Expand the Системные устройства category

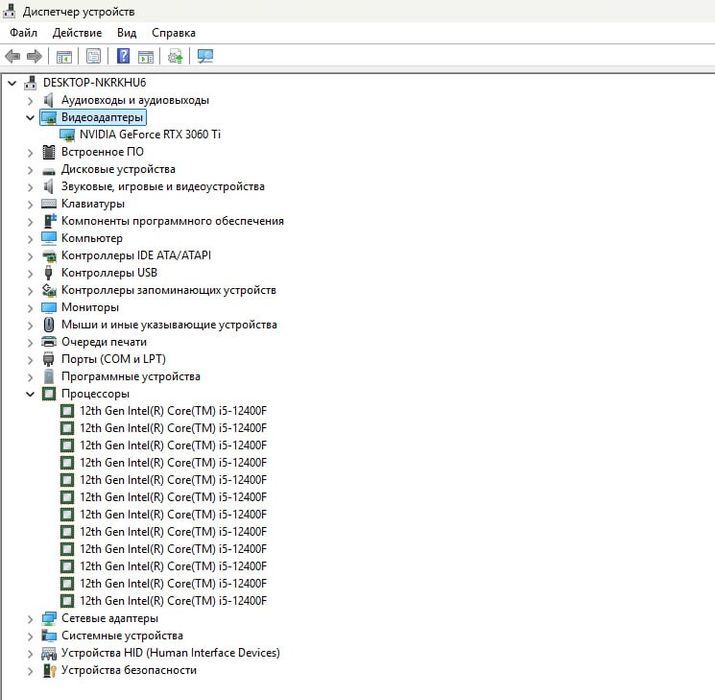[30, 636]
